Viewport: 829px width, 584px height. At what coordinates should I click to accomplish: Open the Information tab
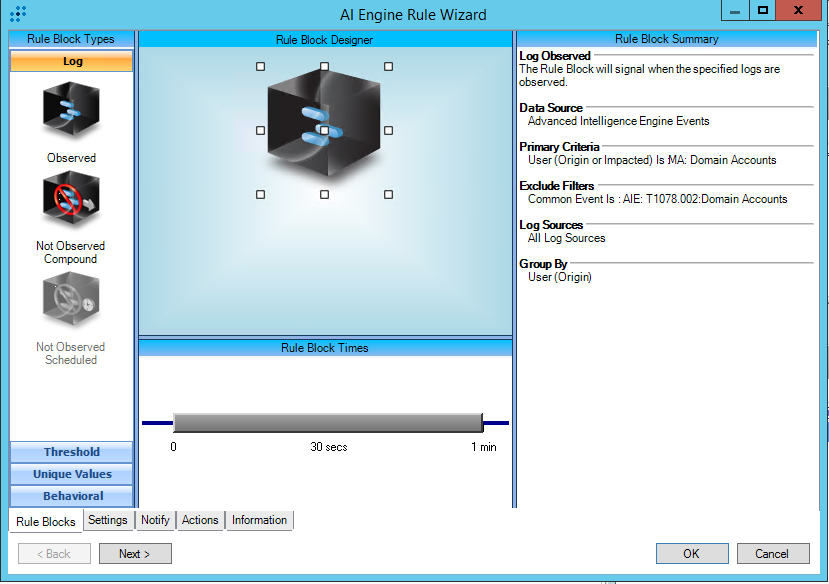point(259,520)
